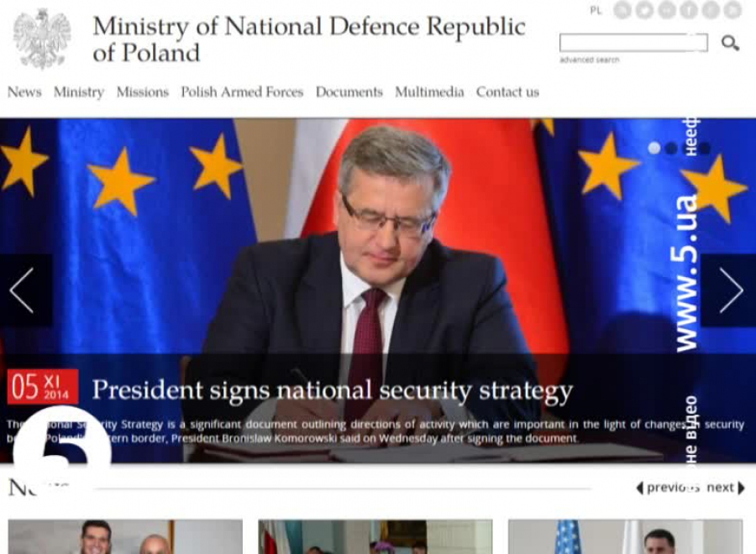Click the small next triangle in news section
Viewport: 756px width, 554px height.
741,488
